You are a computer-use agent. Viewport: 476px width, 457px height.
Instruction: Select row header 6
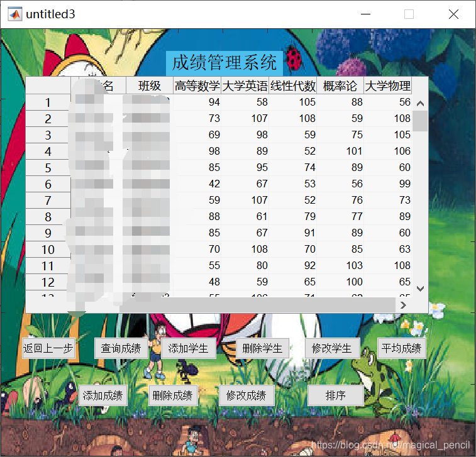coord(48,184)
